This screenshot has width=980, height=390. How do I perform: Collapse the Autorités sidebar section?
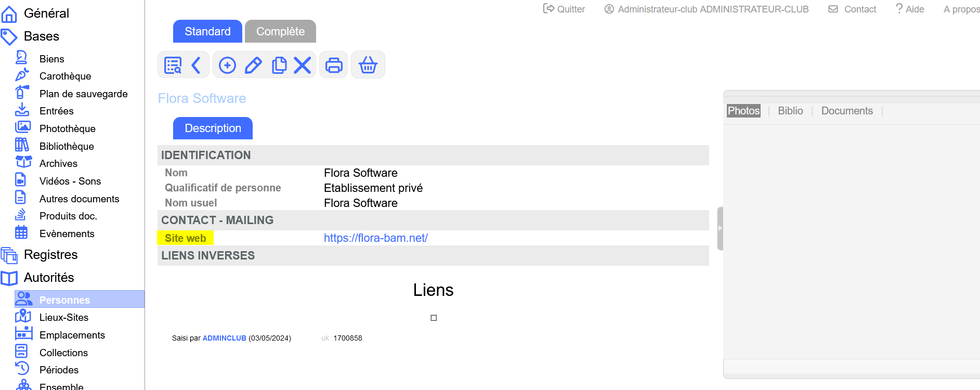click(x=49, y=278)
